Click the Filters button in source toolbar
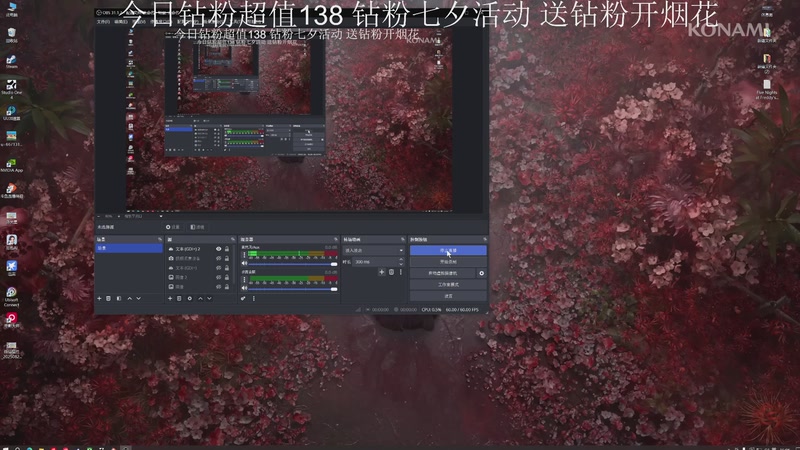 pos(197,227)
